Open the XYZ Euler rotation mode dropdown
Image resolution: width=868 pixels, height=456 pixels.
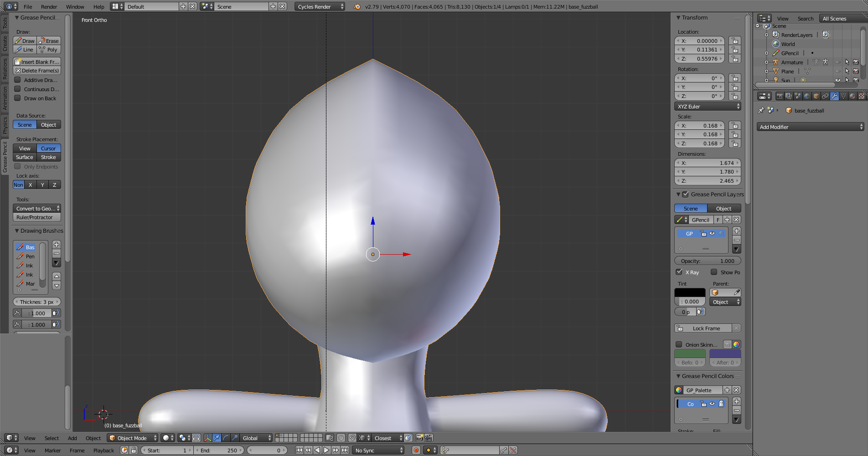tap(708, 106)
